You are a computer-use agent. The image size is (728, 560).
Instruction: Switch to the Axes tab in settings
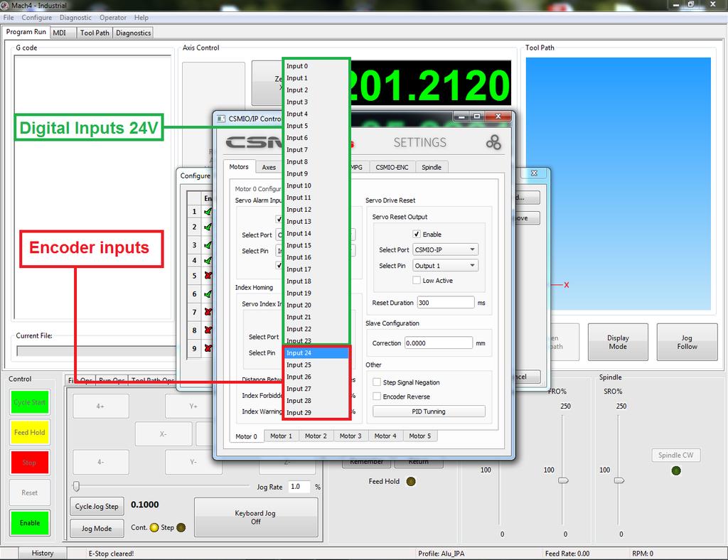(269, 168)
